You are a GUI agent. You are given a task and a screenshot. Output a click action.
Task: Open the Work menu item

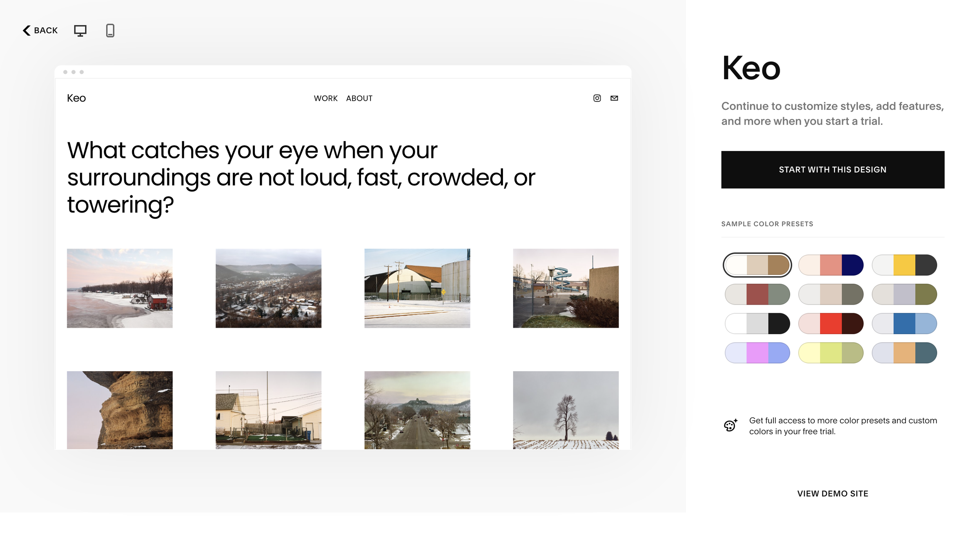pos(325,98)
